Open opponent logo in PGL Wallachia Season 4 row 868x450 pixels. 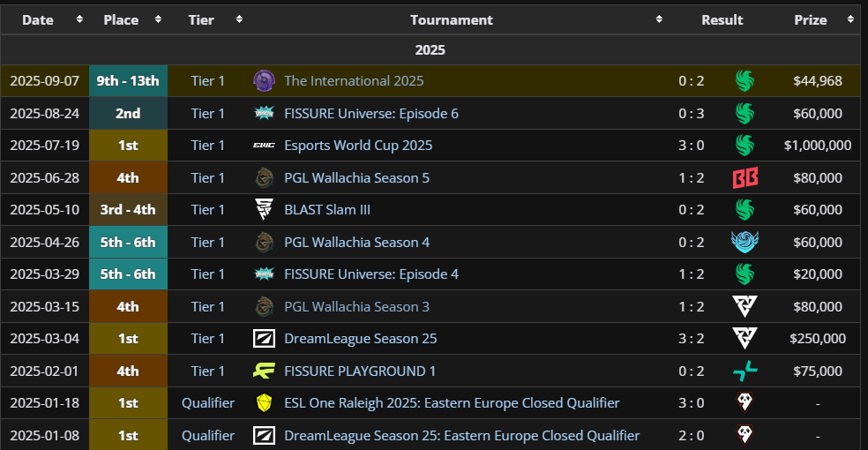(745, 243)
